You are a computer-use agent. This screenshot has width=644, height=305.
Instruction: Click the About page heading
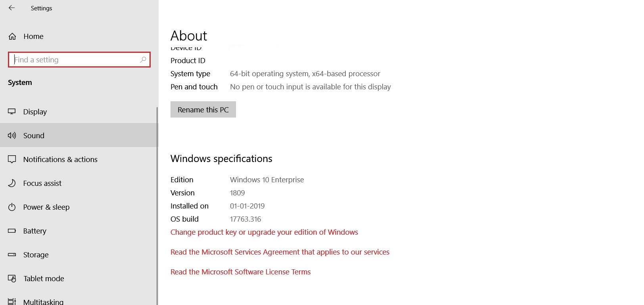[x=189, y=36]
